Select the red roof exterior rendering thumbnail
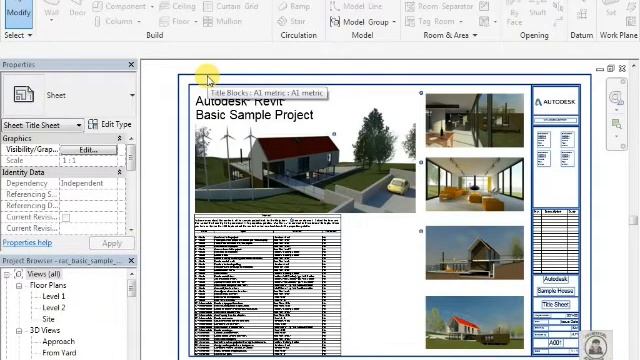 coord(475,322)
